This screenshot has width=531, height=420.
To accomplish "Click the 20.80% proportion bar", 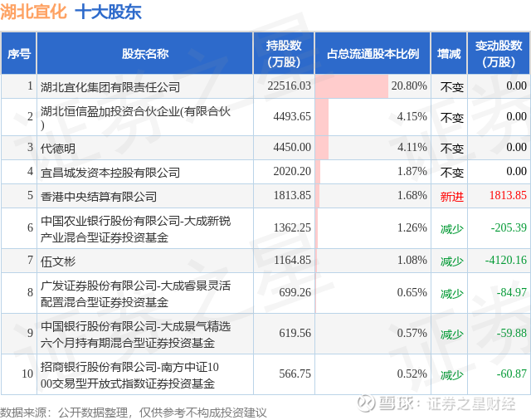I will [352, 86].
